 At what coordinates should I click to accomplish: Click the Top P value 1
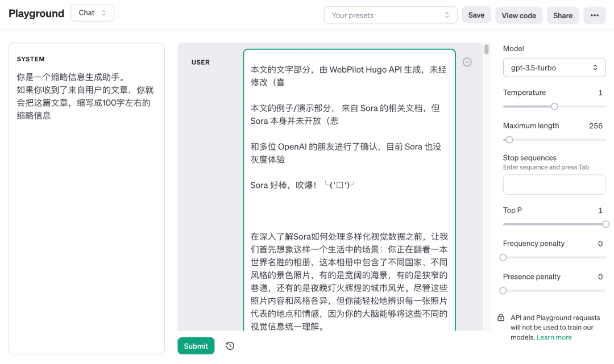(x=600, y=210)
